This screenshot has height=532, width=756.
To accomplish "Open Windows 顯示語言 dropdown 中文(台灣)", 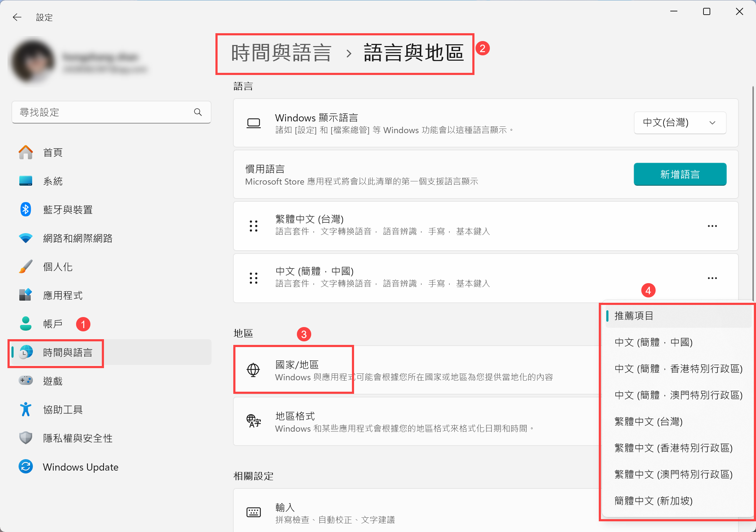I will click(x=680, y=123).
